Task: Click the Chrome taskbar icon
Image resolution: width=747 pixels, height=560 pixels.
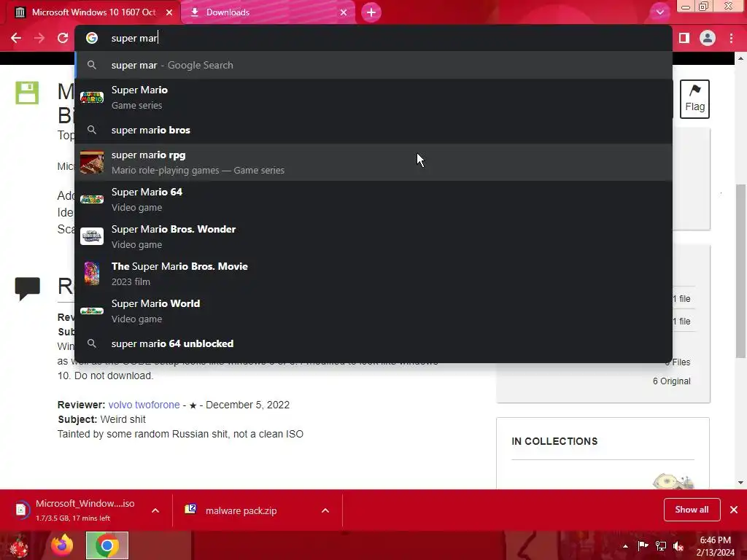Action: pos(107,545)
